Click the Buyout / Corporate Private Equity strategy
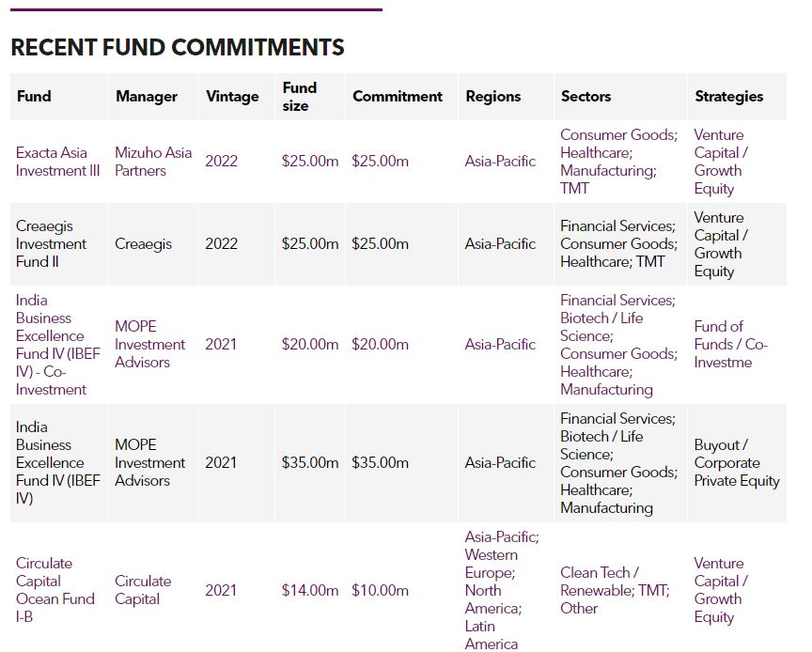The height and width of the screenshot is (652, 812). 736,462
